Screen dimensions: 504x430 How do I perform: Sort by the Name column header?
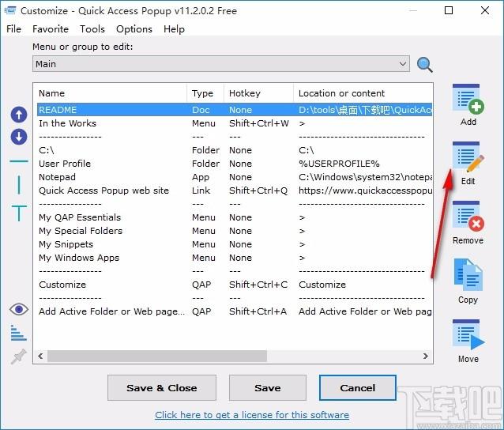coord(111,93)
